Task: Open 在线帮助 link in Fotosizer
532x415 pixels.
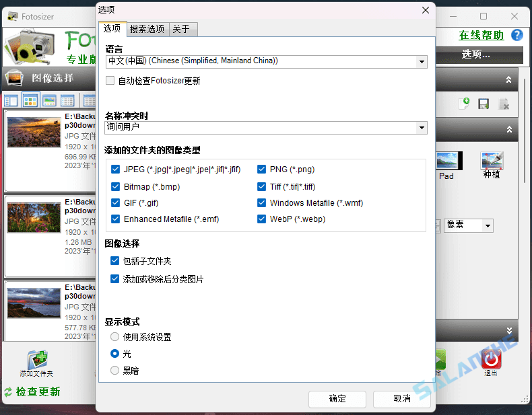Action: pos(481,35)
